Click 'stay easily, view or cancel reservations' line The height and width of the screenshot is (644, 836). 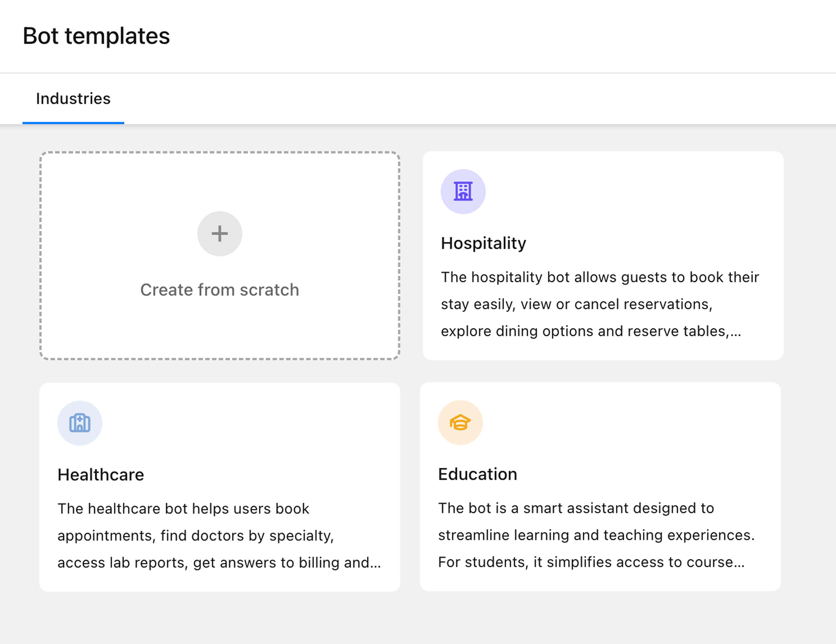(576, 304)
